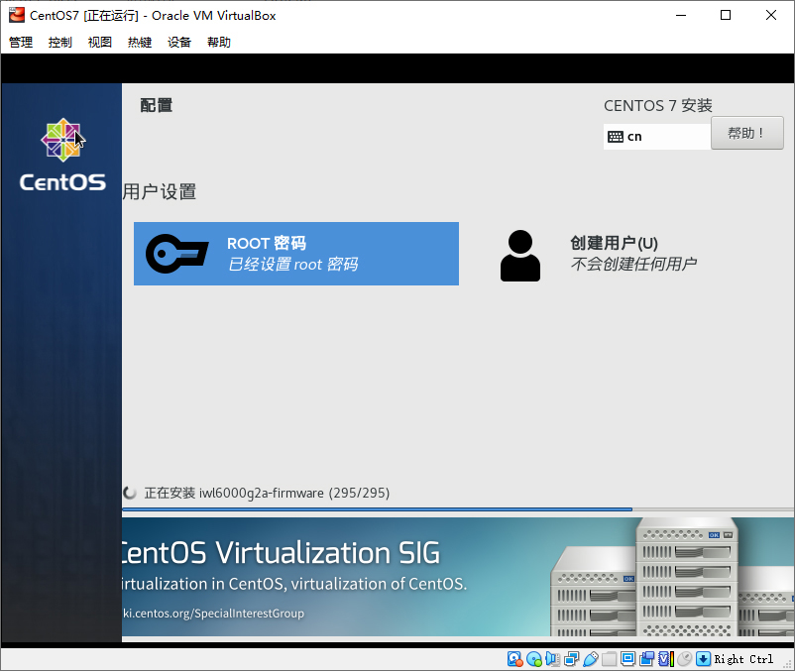Open the 视图 menu

click(x=99, y=42)
